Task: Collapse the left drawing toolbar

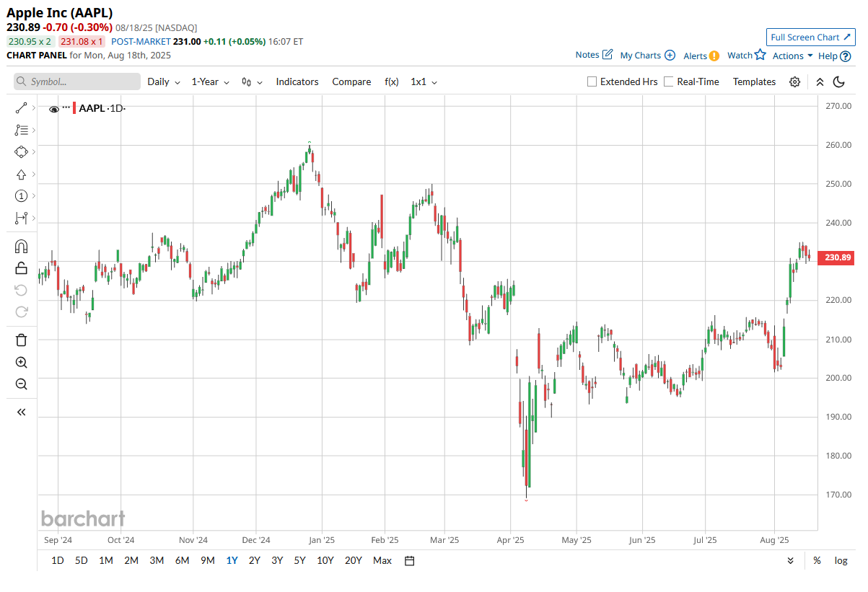Action: [x=21, y=412]
